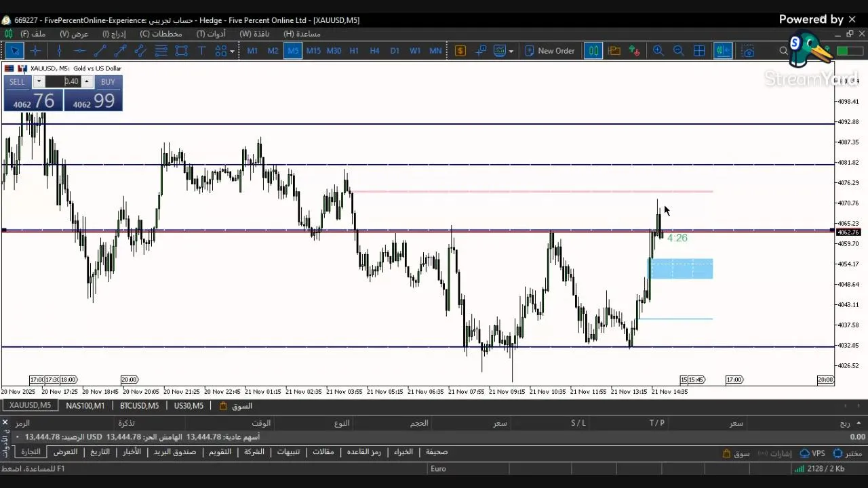The height and width of the screenshot is (488, 868).
Task: Click the green and red arrows icon
Action: [x=635, y=51]
